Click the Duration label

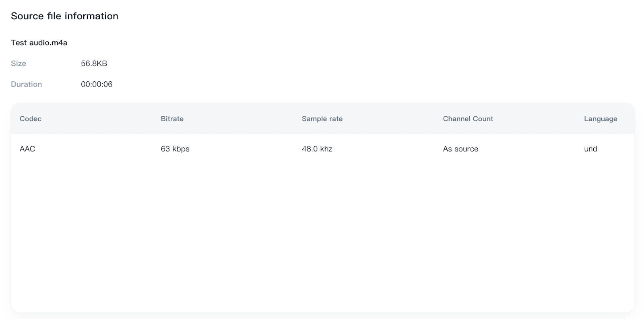[x=27, y=85]
